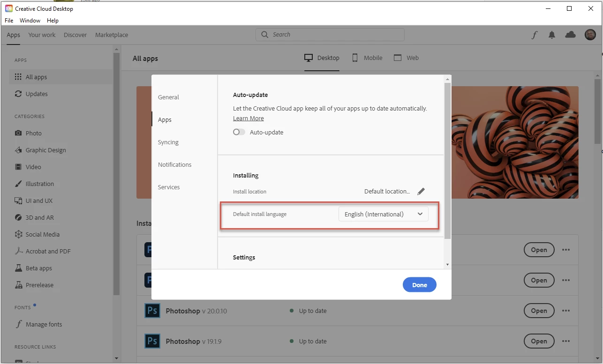Click the Illustration brush icon
603x364 pixels.
click(18, 184)
